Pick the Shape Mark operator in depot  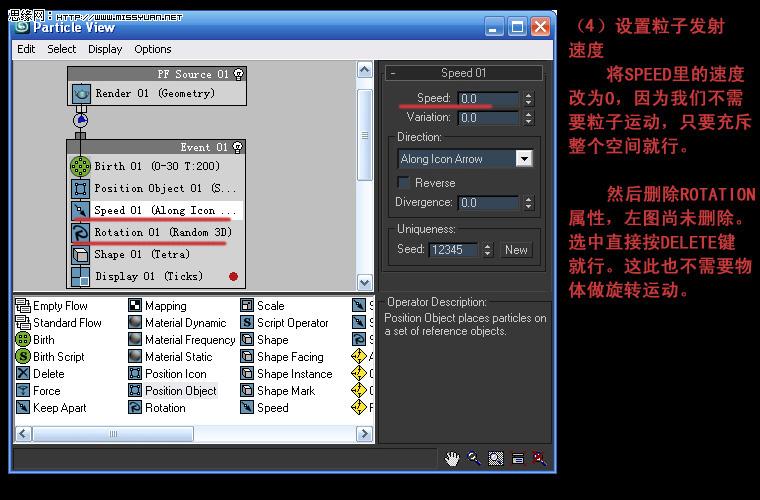[278, 391]
